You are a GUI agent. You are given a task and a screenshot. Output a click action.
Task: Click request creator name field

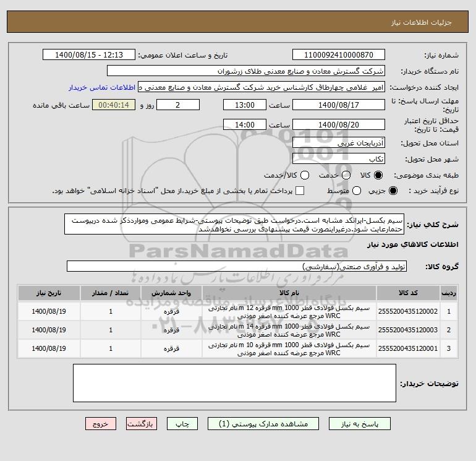[261, 87]
